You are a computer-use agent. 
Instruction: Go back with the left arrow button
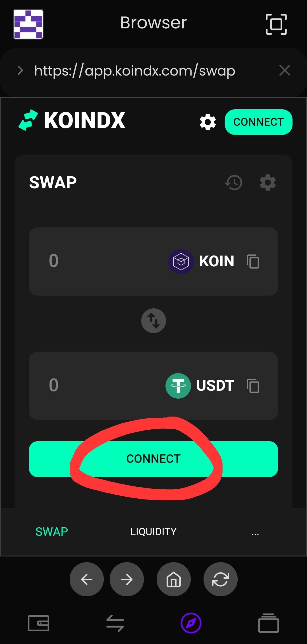tap(87, 579)
